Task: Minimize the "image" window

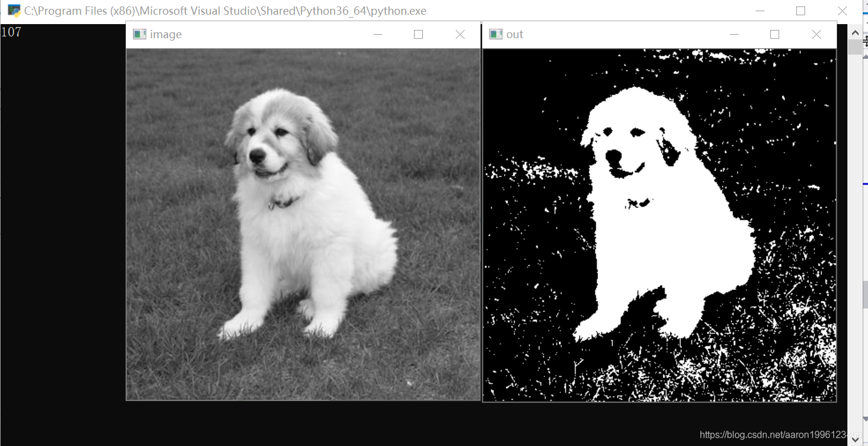Action: pos(378,35)
